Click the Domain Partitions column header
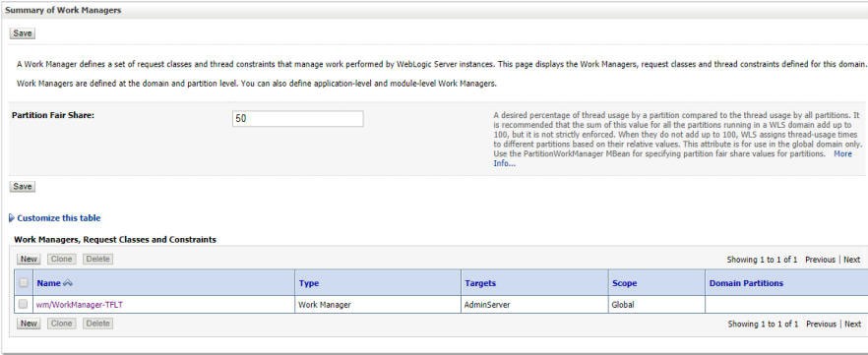Image resolution: width=868 pixels, height=355 pixels. [x=746, y=283]
